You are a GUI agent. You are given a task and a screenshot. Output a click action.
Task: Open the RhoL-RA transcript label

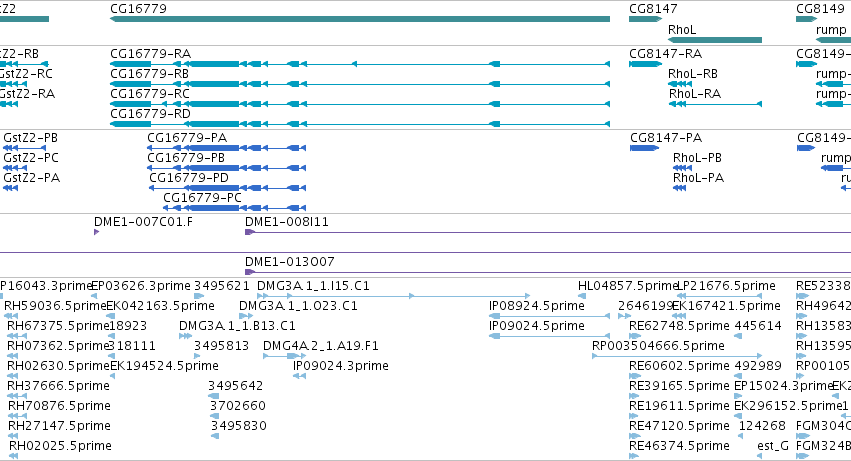(x=695, y=94)
